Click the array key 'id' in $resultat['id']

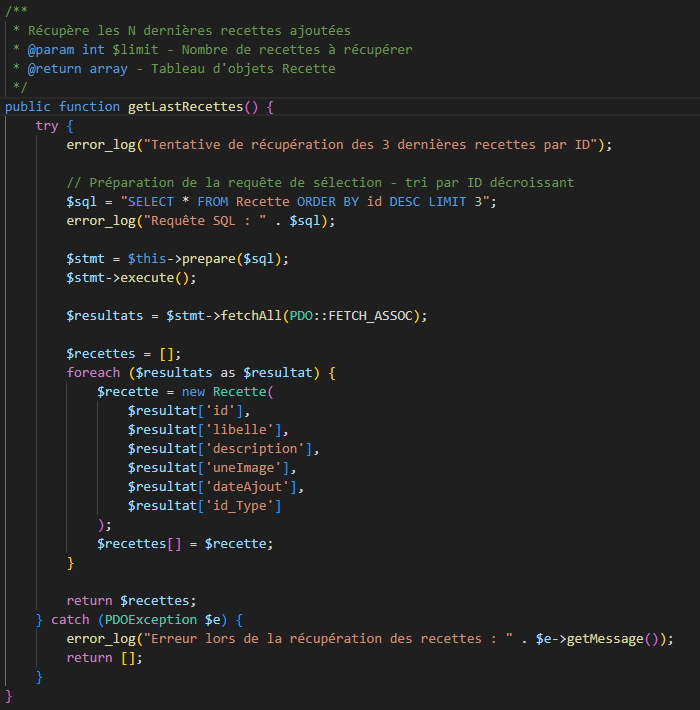[221, 411]
